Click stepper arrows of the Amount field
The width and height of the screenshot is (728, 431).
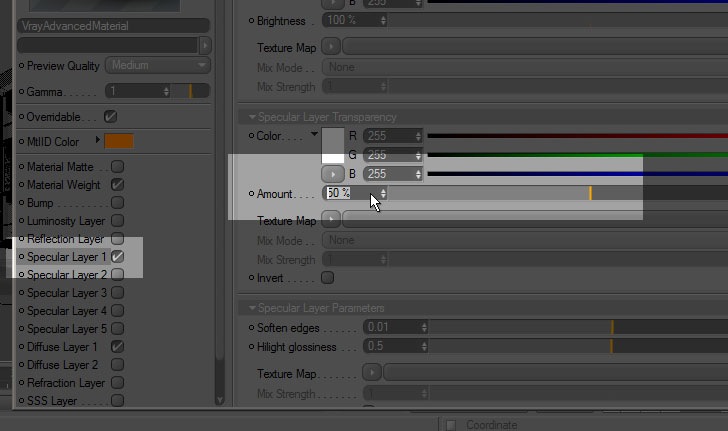383,193
